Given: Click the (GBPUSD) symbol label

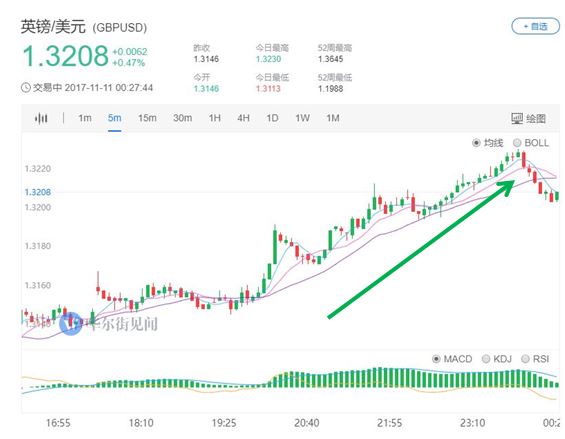Looking at the screenshot, I should [120, 28].
